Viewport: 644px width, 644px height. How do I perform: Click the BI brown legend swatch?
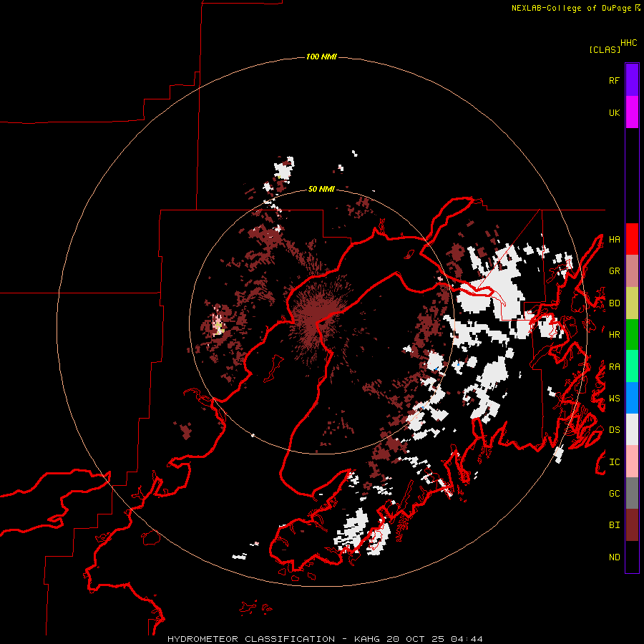point(632,525)
